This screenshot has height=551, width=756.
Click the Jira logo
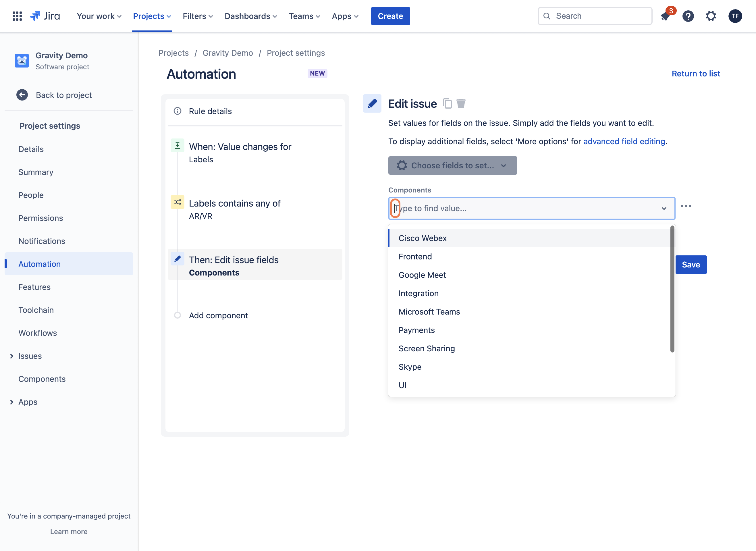[x=45, y=16]
